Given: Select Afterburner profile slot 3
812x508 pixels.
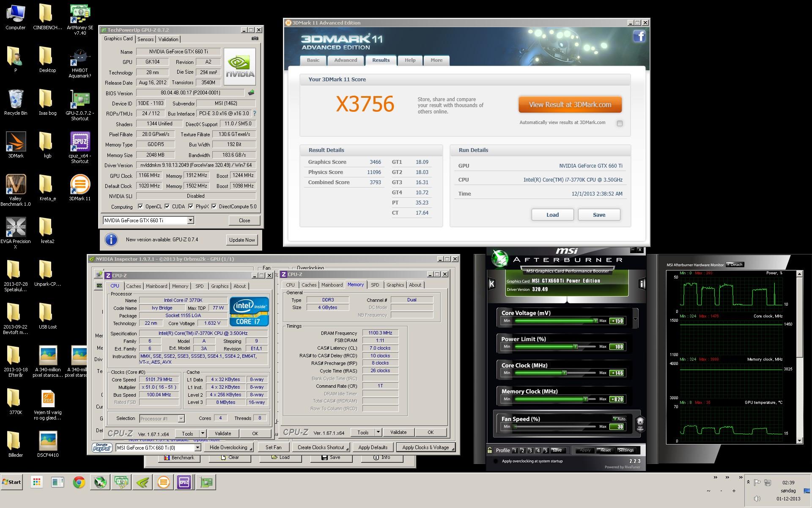Looking at the screenshot, I should pyautogui.click(x=530, y=450).
